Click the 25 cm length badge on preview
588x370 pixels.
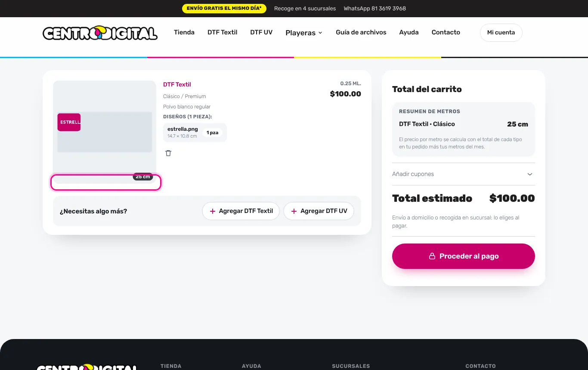(x=143, y=177)
